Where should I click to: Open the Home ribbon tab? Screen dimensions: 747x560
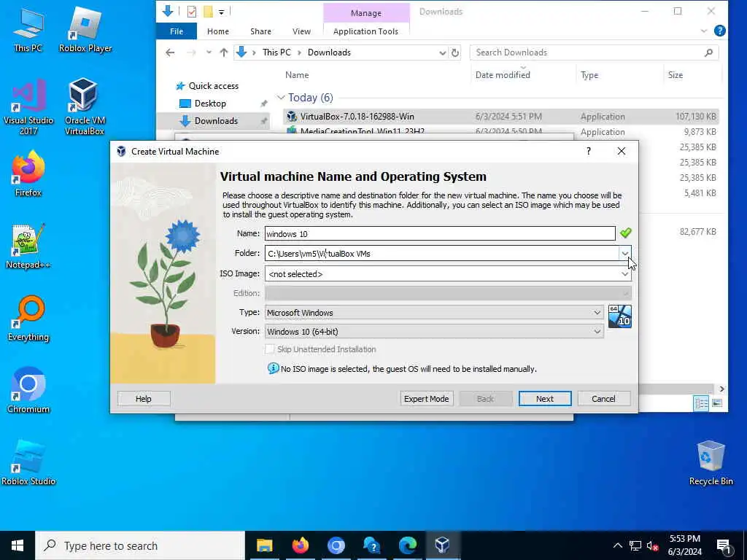coord(217,31)
